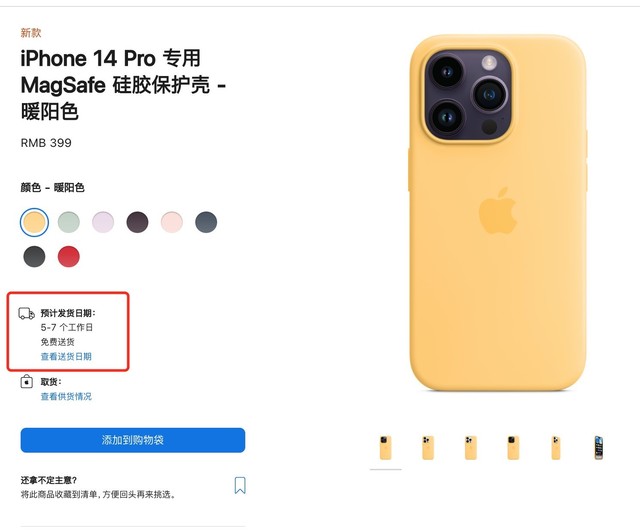Click the delivery truck icon
Image resolution: width=640 pixels, height=530 pixels.
[x=27, y=314]
